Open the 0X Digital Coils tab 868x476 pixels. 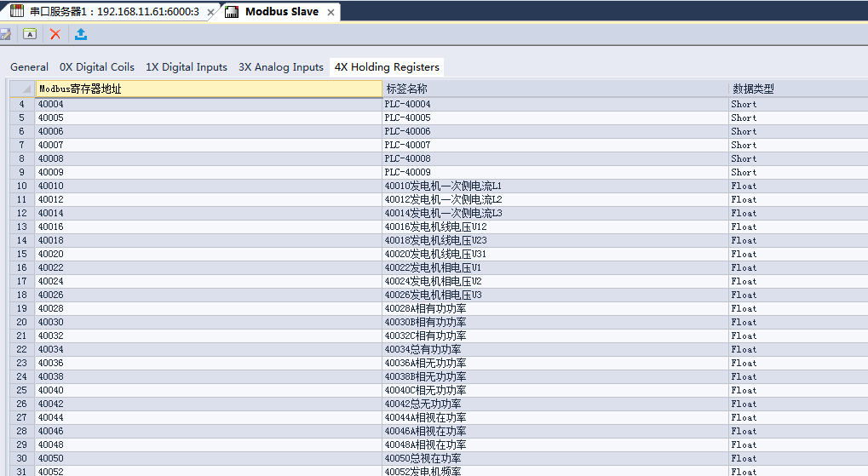tap(97, 67)
